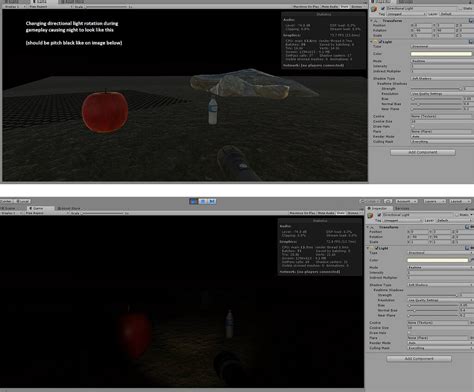Collapse the Transform component in lower inspector
Viewport: 474px width, 392px height.
click(368, 227)
